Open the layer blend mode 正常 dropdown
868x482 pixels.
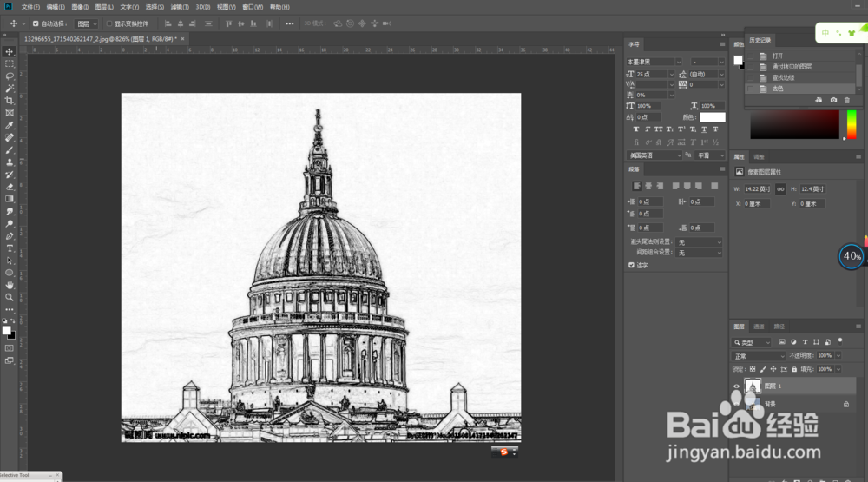pyautogui.click(x=759, y=356)
